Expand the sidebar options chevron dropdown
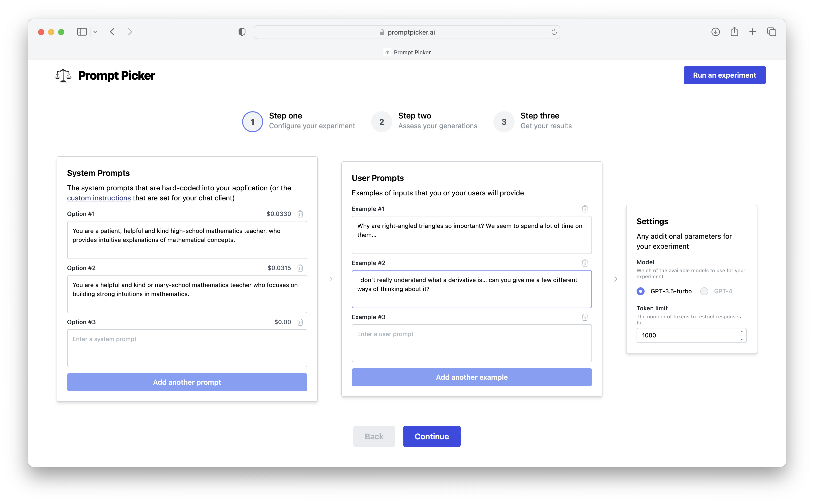 pos(95,32)
